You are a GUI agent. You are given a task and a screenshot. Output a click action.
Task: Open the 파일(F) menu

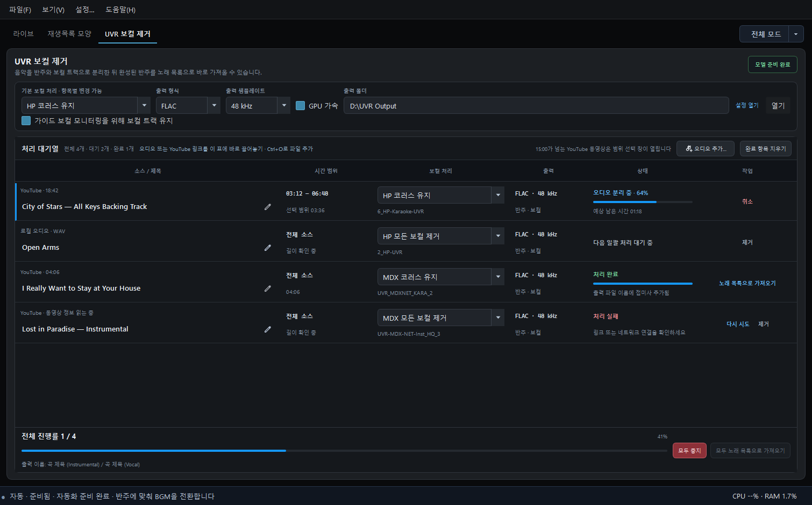(x=20, y=10)
